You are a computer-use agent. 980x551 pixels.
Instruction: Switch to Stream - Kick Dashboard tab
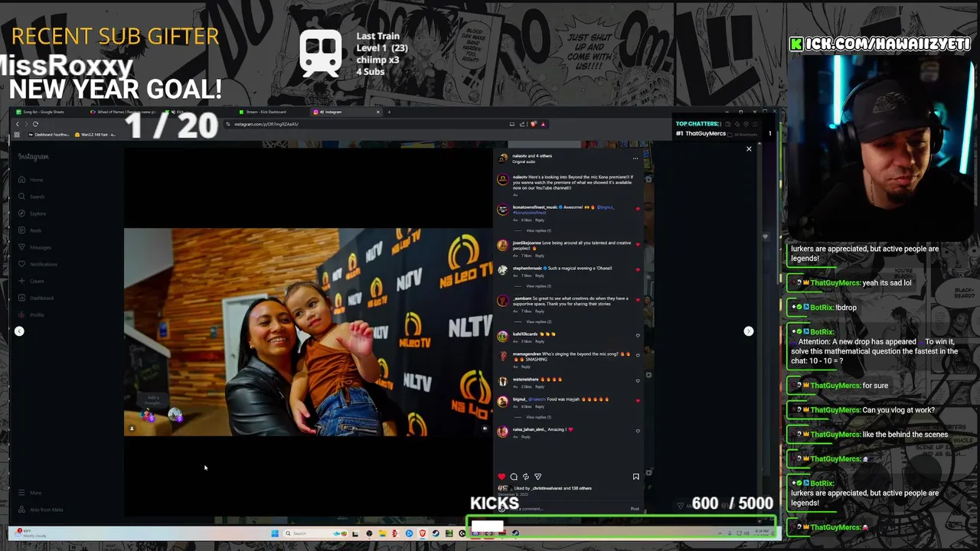[x=269, y=112]
